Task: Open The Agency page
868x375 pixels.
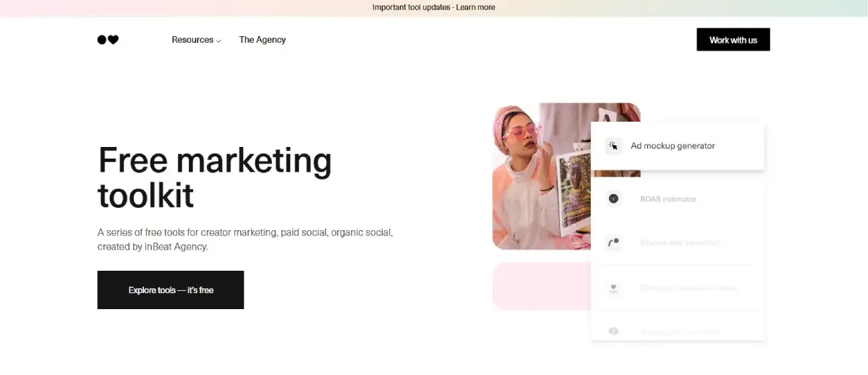Action: [x=262, y=40]
